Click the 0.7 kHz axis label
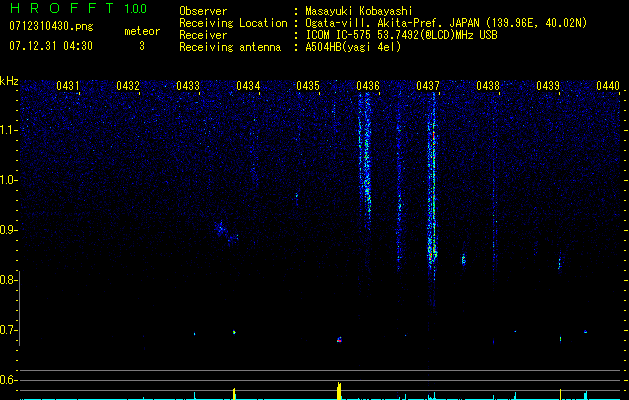 9,330
